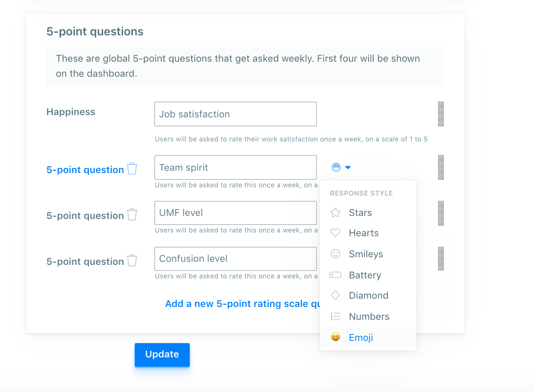
Task: Click inside the Job satisfaction text field
Action: 235,114
